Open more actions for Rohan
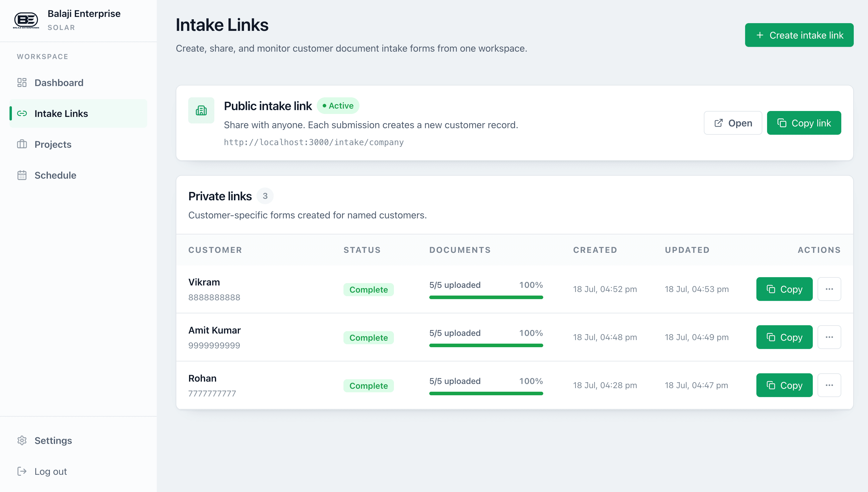 (x=829, y=385)
